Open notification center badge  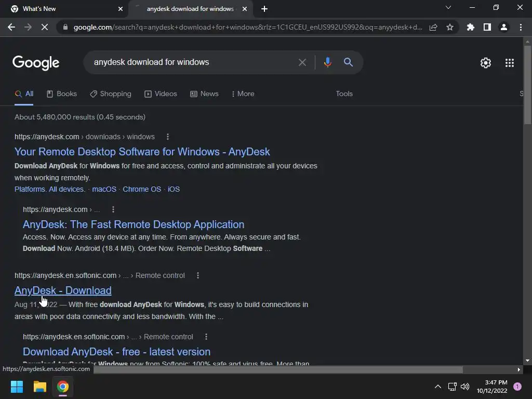point(517,387)
